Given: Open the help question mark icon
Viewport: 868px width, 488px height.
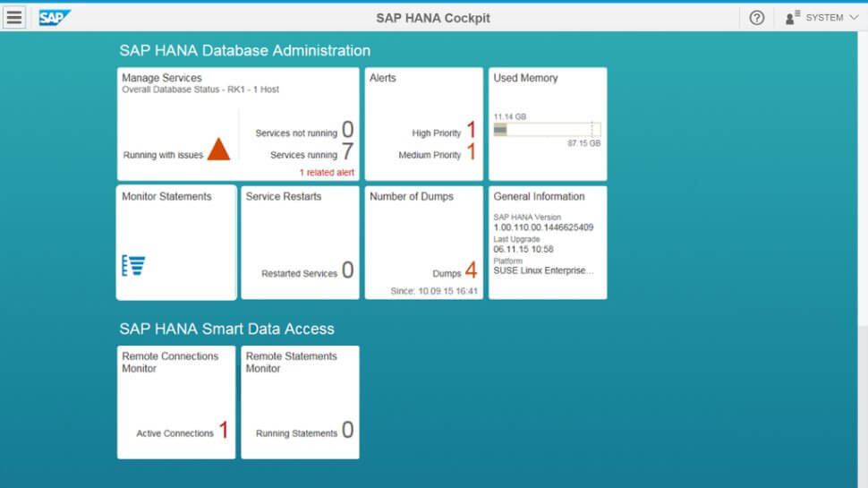Looking at the screenshot, I should pyautogui.click(x=757, y=18).
